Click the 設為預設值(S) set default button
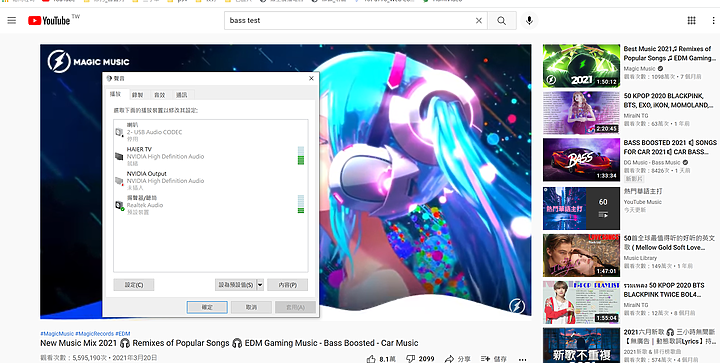 (x=236, y=285)
